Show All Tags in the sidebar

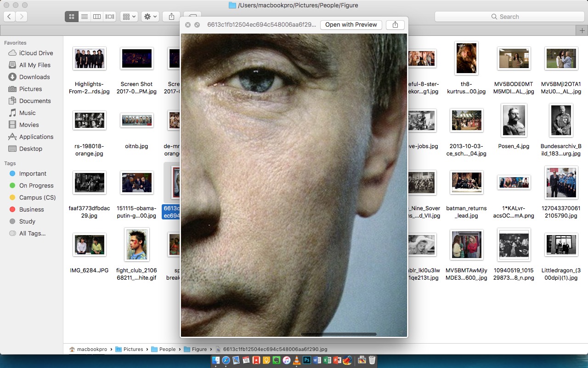(27, 233)
